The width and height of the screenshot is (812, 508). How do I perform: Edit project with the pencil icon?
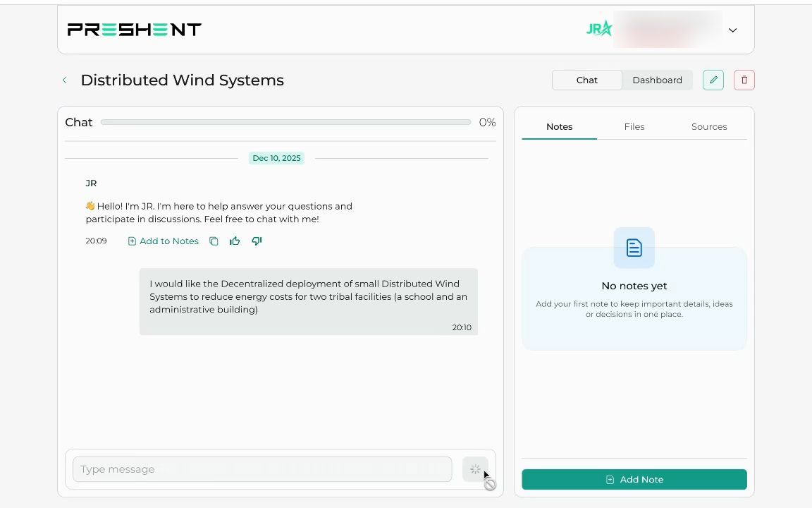pos(713,80)
